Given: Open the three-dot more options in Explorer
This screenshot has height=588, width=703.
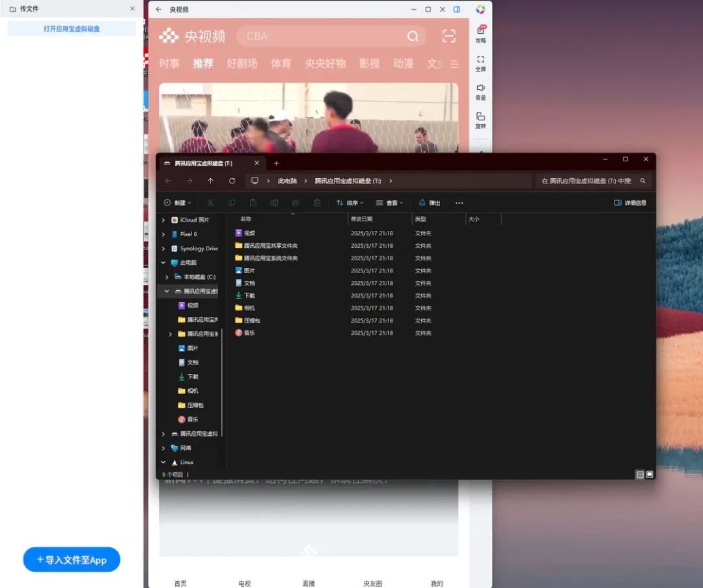Looking at the screenshot, I should point(459,203).
